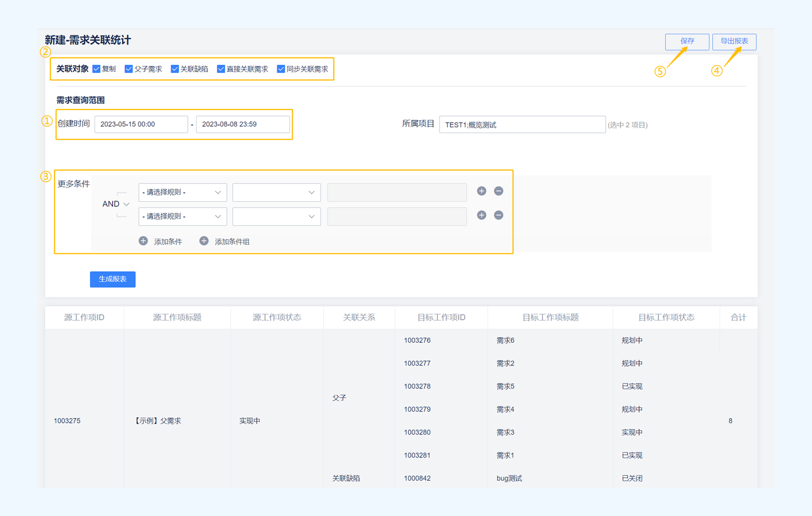Click the source title 【示例】父需求

[x=156, y=421]
